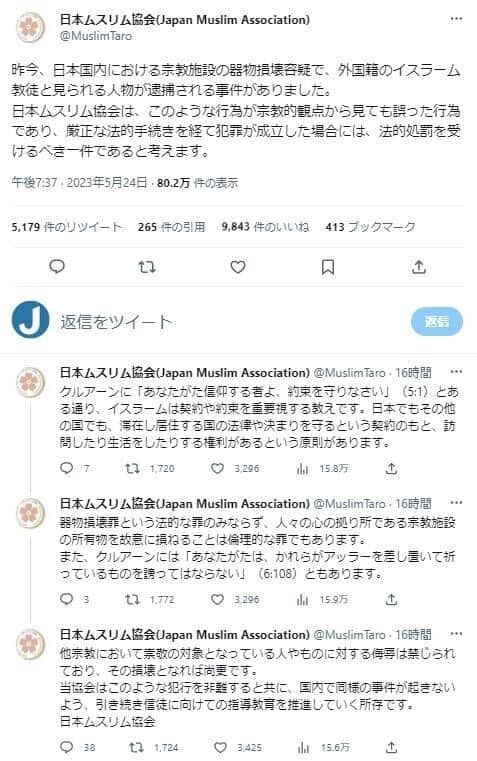Open more options on the 6:108 reply
477x761 pixels.
pos(457,503)
